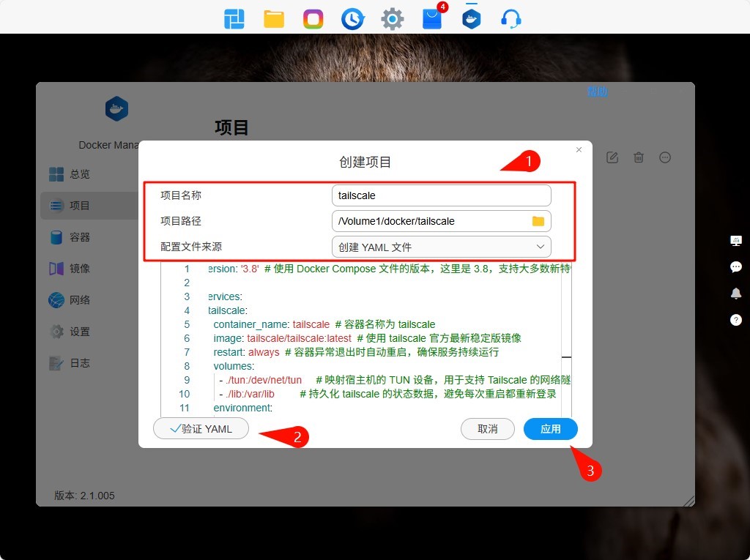Screen dimensions: 750x560
Task: Click YAML line 7 restart: always
Action: point(246,352)
